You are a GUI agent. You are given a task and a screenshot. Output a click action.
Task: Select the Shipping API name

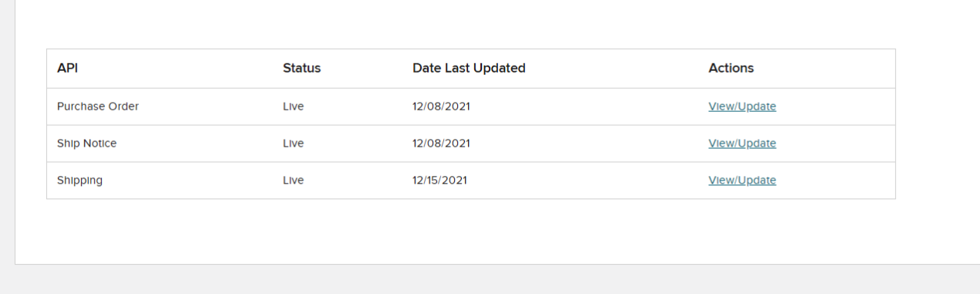click(x=80, y=181)
